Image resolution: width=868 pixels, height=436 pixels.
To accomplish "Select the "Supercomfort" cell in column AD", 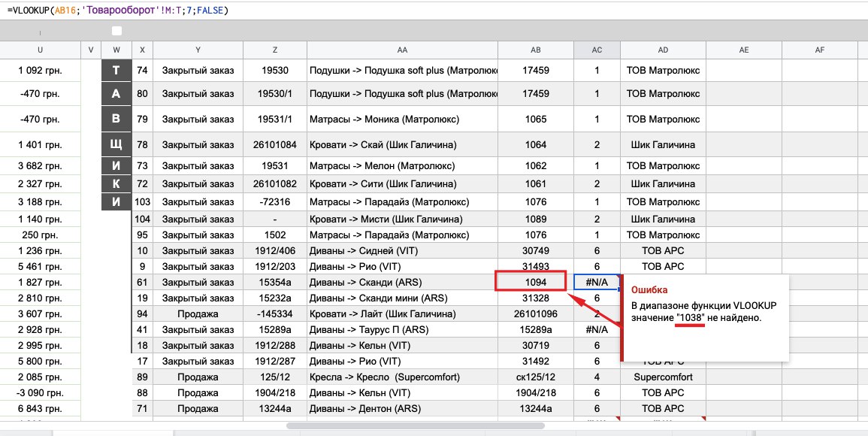I will pos(663,377).
